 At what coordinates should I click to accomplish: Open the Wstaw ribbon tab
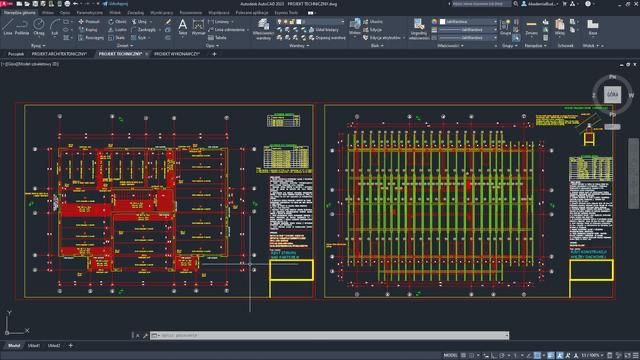tap(47, 13)
